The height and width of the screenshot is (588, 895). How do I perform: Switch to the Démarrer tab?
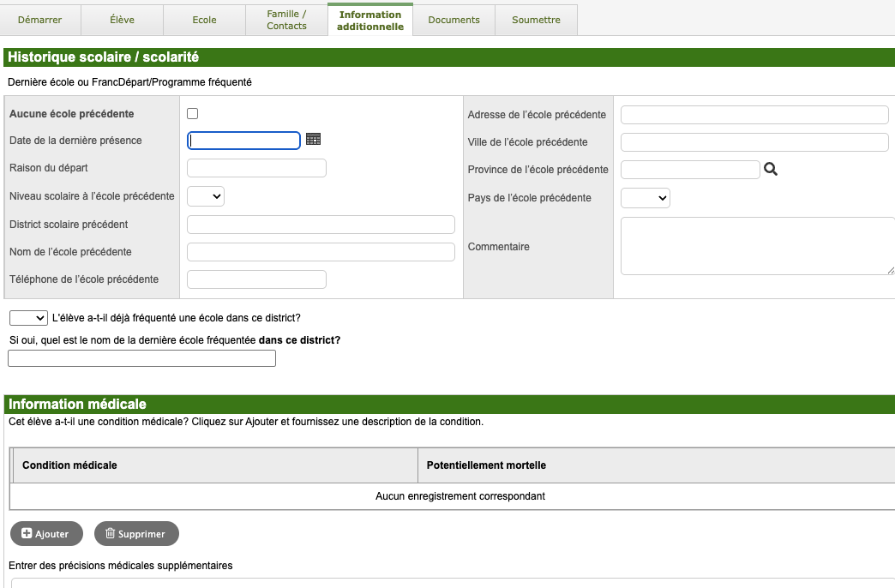(x=39, y=20)
